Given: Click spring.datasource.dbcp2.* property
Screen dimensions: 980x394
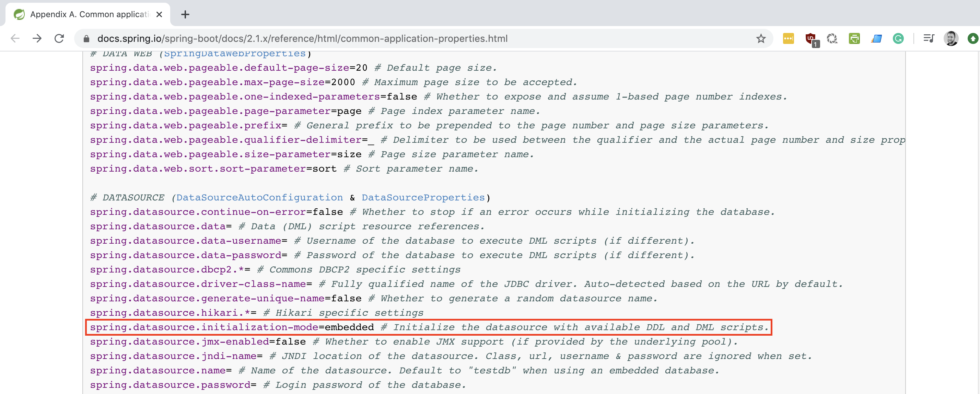Looking at the screenshot, I should tap(167, 270).
